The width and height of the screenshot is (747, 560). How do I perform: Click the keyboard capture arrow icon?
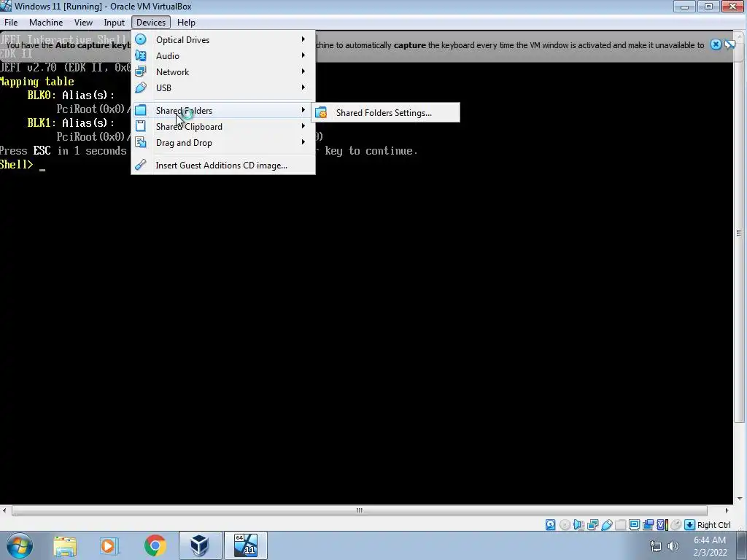tap(689, 525)
